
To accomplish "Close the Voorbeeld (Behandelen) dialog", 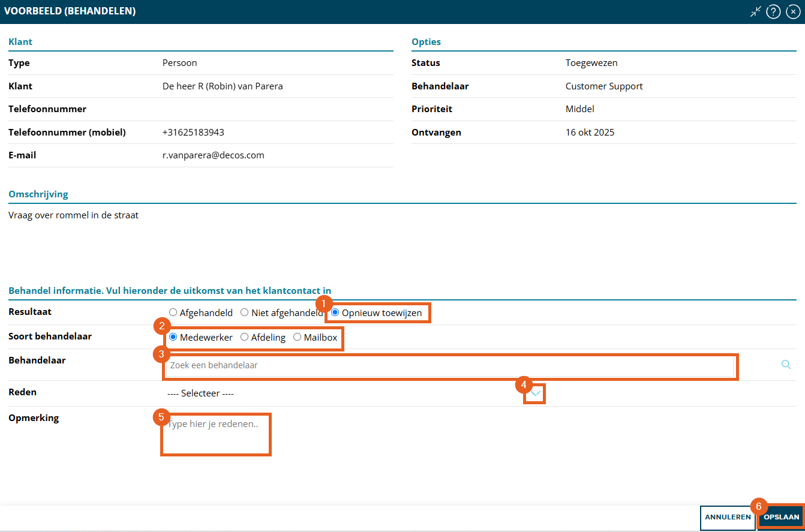I will tap(793, 12).
